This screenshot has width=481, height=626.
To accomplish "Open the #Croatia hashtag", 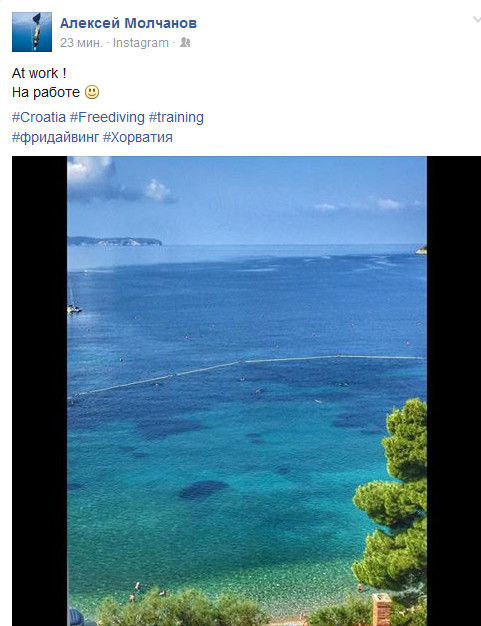I will (39, 117).
